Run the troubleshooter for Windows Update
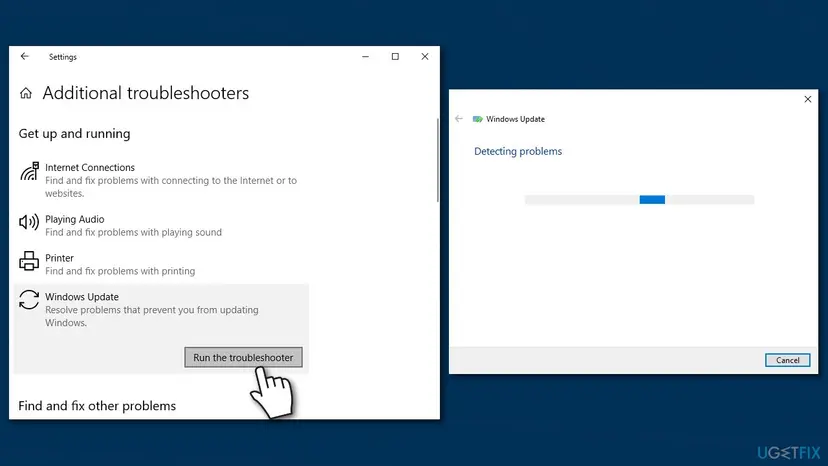828x466 pixels. pyautogui.click(x=243, y=357)
